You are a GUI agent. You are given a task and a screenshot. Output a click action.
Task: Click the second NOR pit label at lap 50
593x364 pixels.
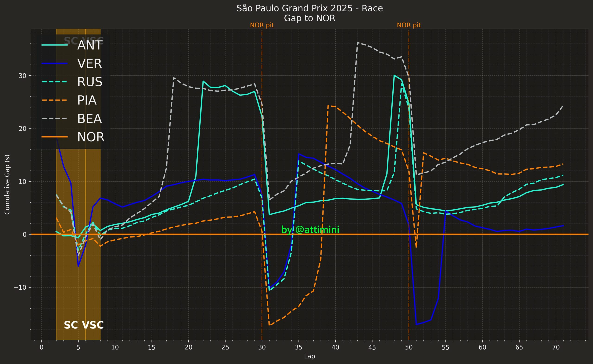[x=409, y=25]
